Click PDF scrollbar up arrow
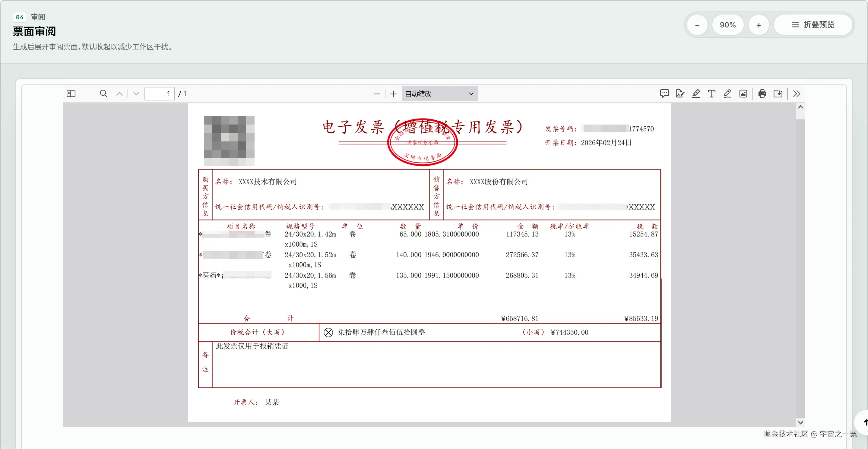Screen dimensions: 868x449 [801, 107]
